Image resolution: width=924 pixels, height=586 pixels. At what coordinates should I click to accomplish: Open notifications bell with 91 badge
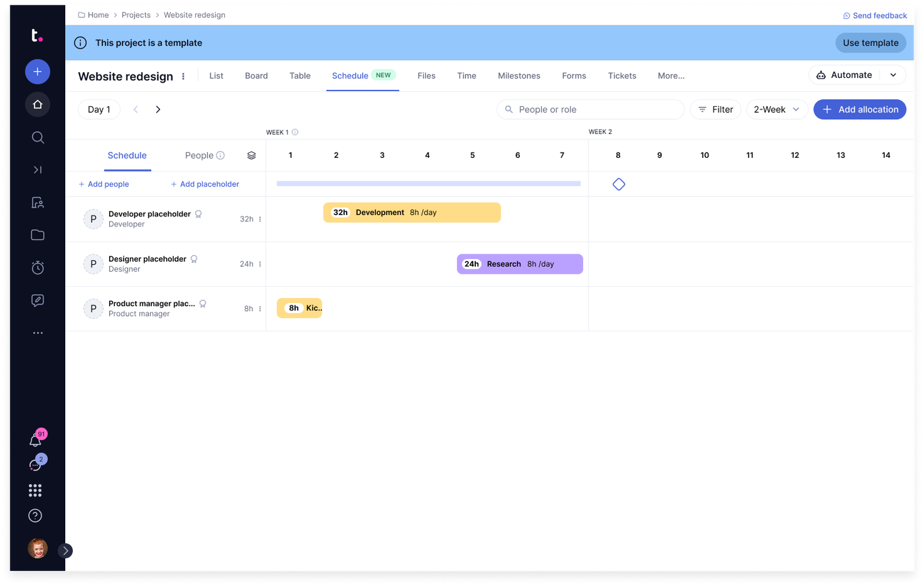pos(35,440)
